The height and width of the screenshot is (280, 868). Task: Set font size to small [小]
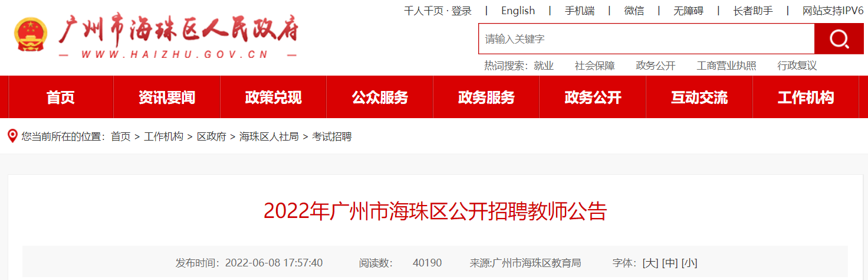click(x=689, y=263)
